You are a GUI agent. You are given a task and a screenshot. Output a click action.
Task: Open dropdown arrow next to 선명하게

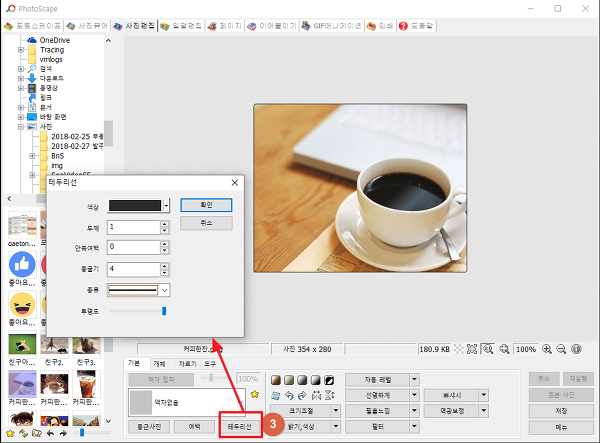coord(414,395)
